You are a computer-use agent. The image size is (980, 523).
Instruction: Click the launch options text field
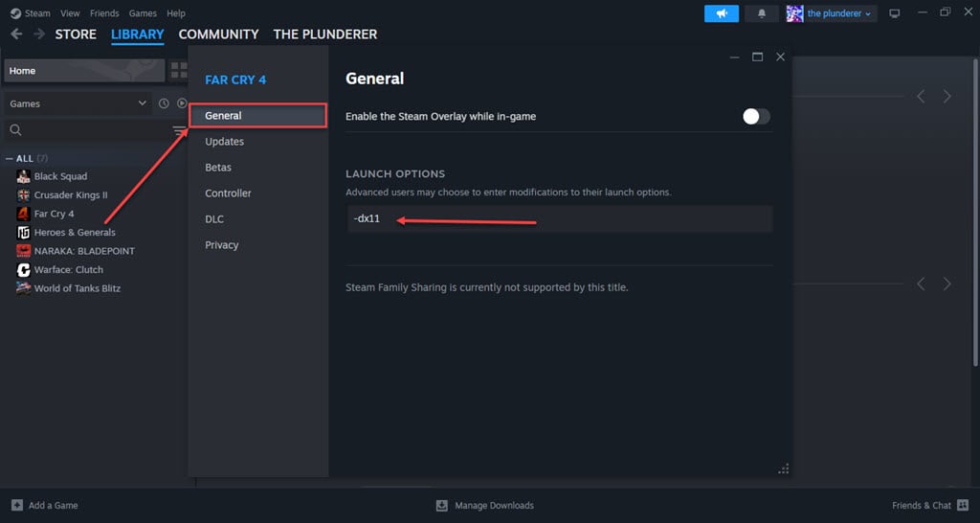(x=559, y=219)
